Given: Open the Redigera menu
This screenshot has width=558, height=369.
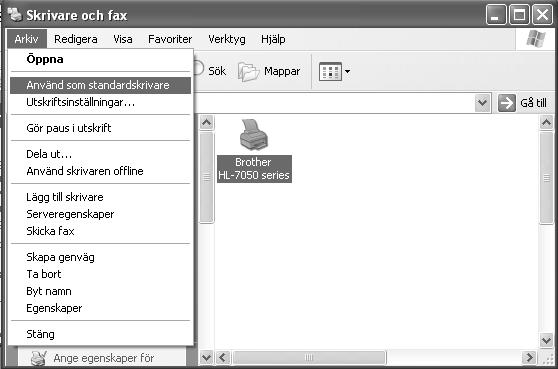Looking at the screenshot, I should click(x=76, y=39).
